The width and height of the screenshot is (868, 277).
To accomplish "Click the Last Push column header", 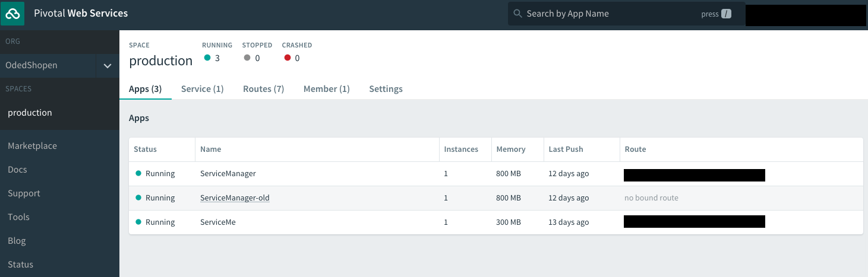I will click(x=566, y=149).
